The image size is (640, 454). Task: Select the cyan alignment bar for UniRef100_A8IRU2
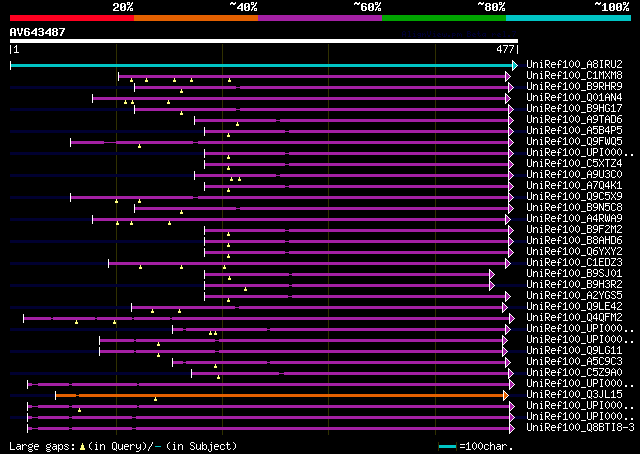click(x=262, y=65)
